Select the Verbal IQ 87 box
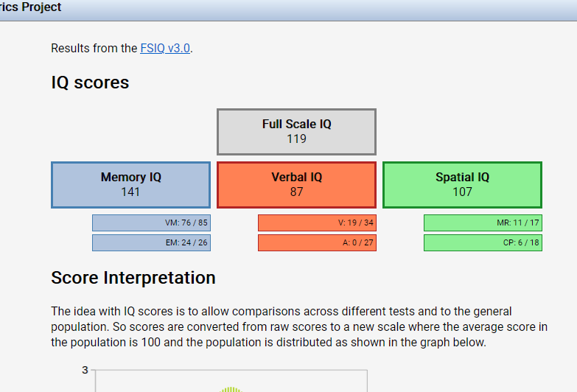The image size is (577, 392). 296,185
